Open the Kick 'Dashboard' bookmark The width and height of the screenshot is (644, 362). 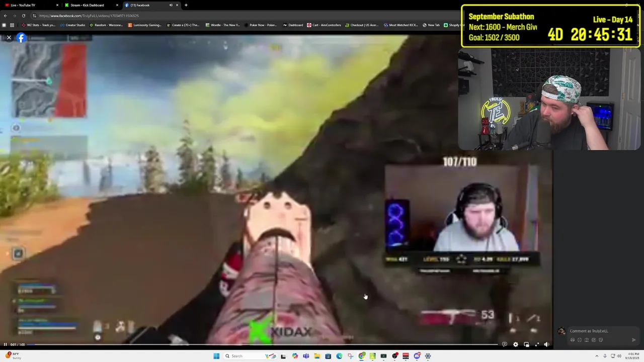293,25
